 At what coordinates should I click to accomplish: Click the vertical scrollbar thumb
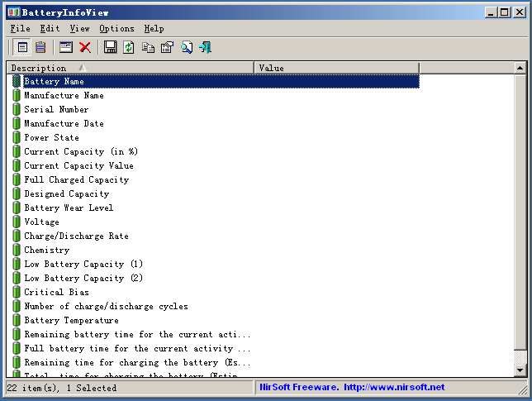click(520, 212)
